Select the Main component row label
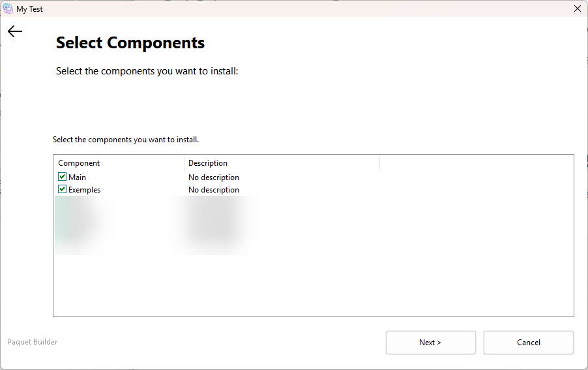The height and width of the screenshot is (370, 588). (78, 177)
